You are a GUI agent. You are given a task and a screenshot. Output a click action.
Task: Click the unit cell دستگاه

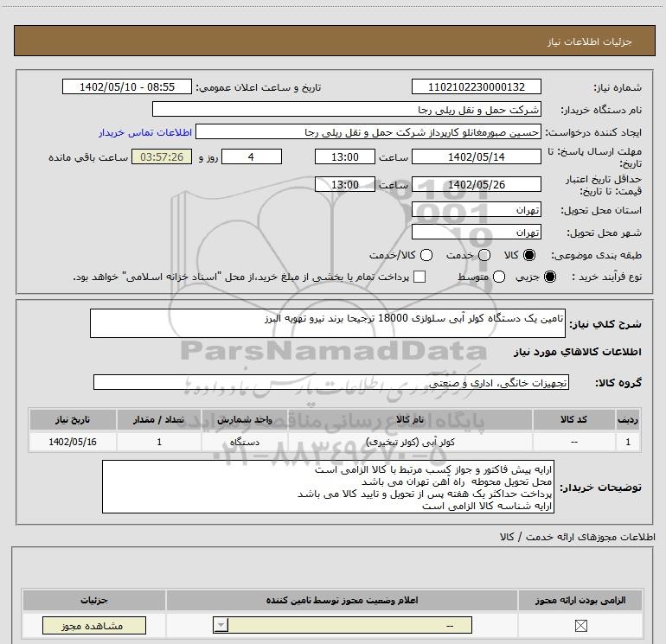245,442
